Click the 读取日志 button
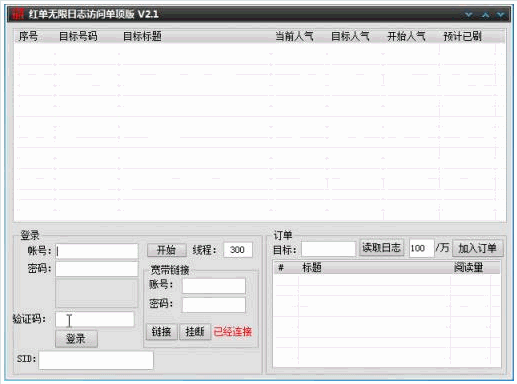 click(381, 248)
